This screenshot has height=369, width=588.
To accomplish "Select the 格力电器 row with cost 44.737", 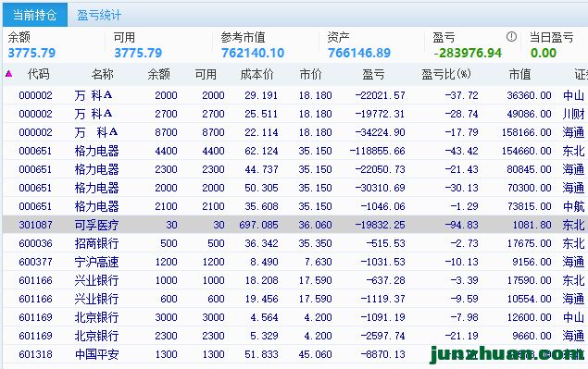I will [x=295, y=169].
